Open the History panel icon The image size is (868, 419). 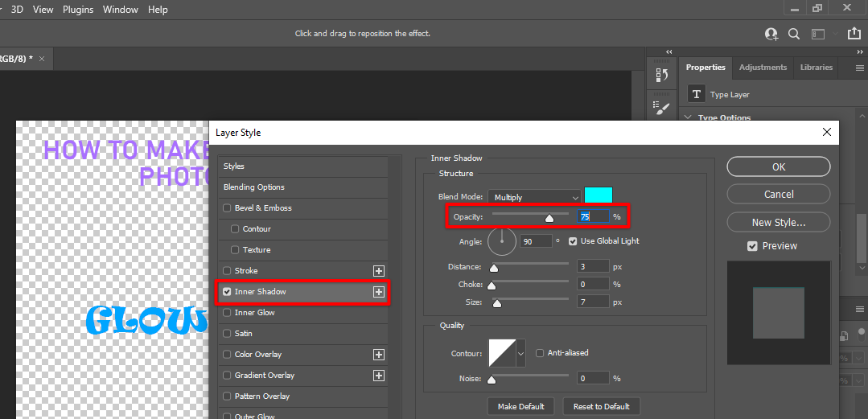coord(662,75)
